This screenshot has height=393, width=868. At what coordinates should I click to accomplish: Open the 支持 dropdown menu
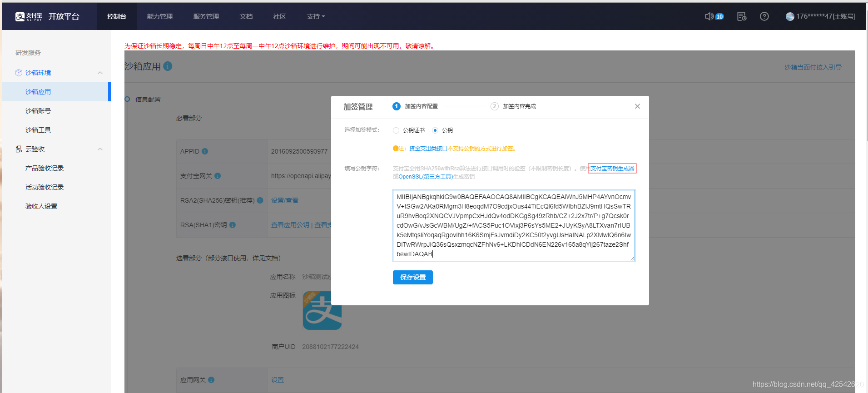pyautogui.click(x=316, y=16)
